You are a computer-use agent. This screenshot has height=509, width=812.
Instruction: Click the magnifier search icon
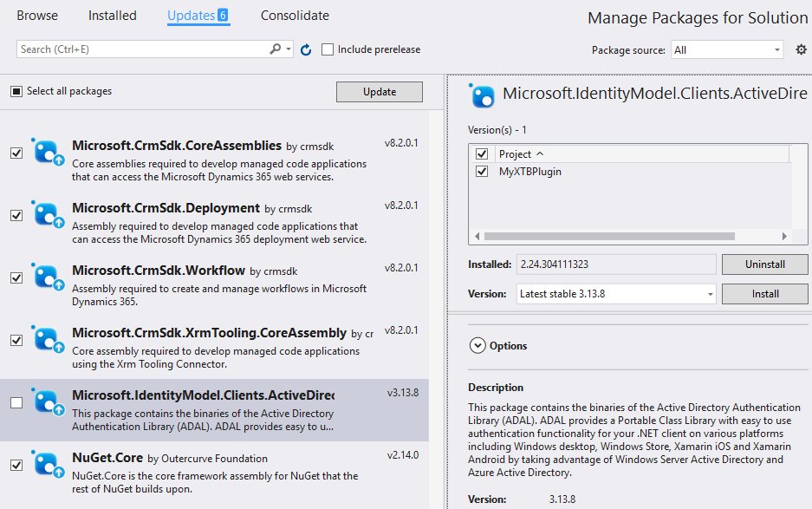pyautogui.click(x=276, y=49)
